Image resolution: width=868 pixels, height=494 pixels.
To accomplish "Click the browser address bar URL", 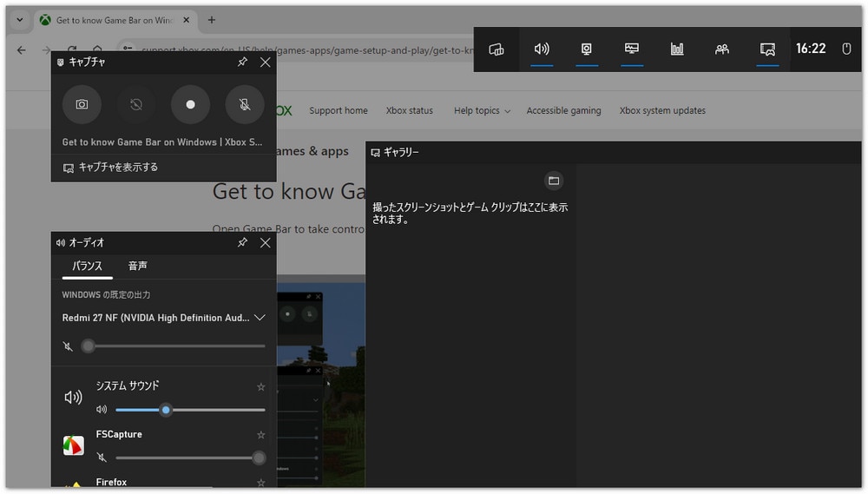I will [307, 50].
